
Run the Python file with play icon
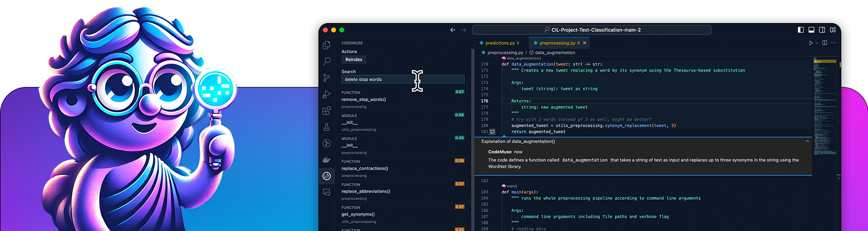[x=811, y=43]
